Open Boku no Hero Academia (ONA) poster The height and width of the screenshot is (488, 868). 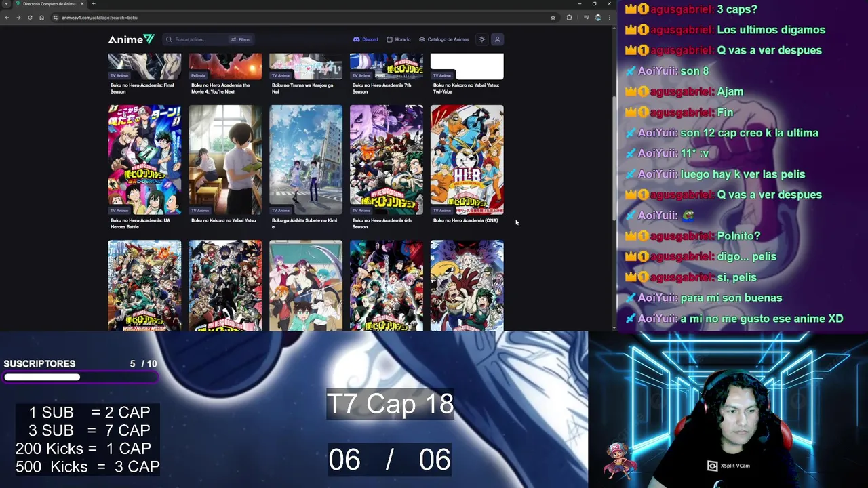click(467, 159)
